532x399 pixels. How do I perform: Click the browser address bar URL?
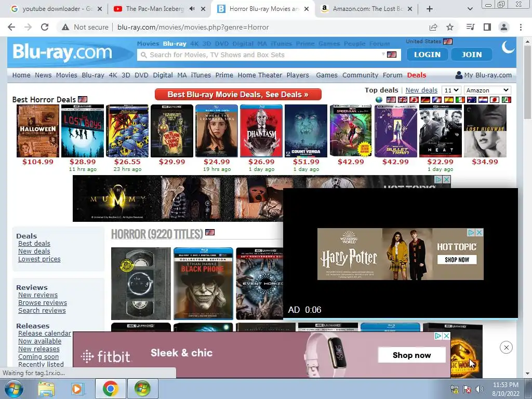(193, 27)
